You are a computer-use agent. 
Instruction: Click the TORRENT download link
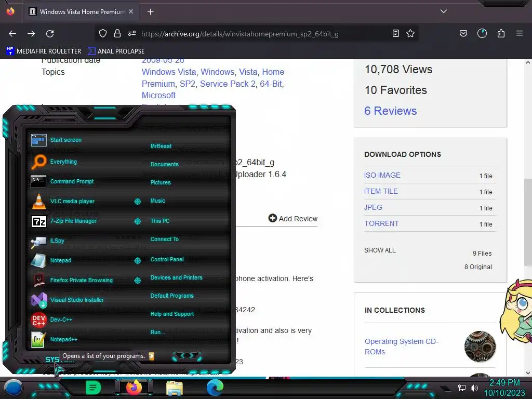pyautogui.click(x=381, y=223)
